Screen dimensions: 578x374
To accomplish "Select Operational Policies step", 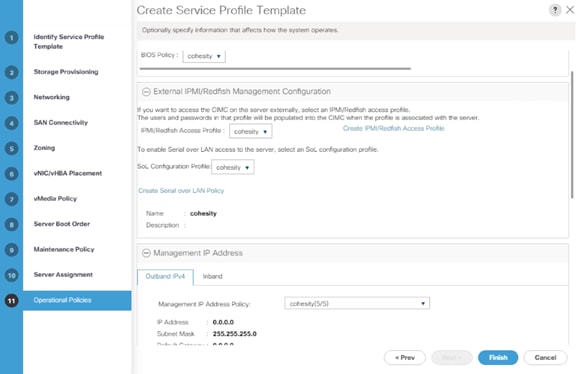I will pos(77,300).
